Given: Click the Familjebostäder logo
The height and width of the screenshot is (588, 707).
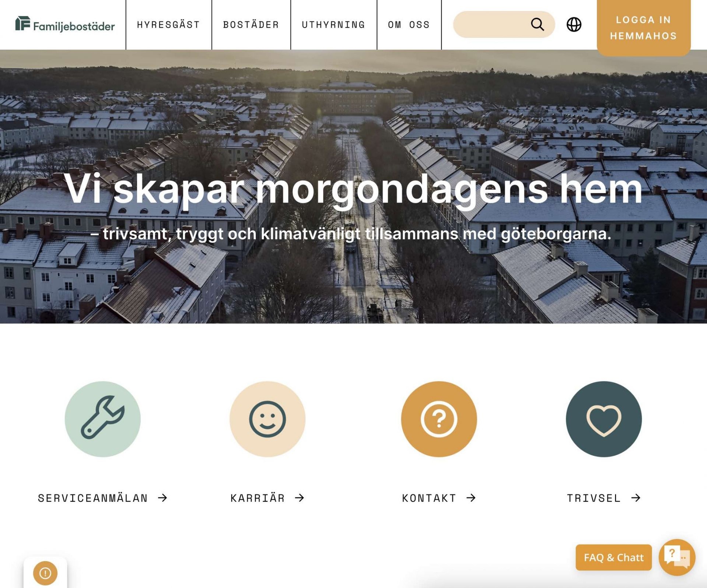Looking at the screenshot, I should pyautogui.click(x=65, y=25).
